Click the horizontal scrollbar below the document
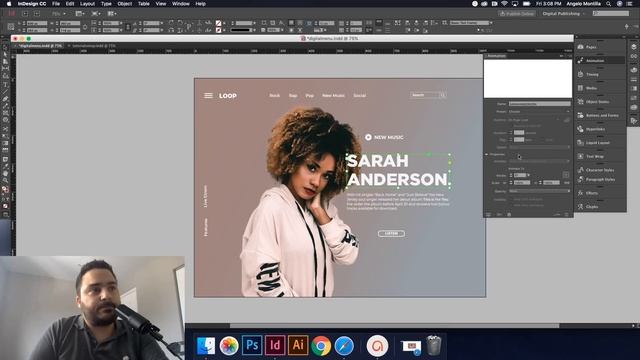The height and width of the screenshot is (360, 640). pyautogui.click(x=394, y=326)
